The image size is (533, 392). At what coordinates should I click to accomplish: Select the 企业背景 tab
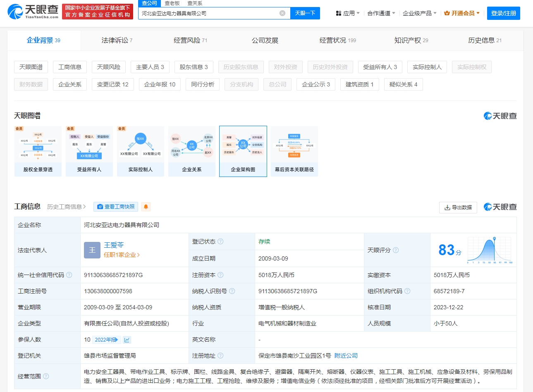click(x=44, y=41)
